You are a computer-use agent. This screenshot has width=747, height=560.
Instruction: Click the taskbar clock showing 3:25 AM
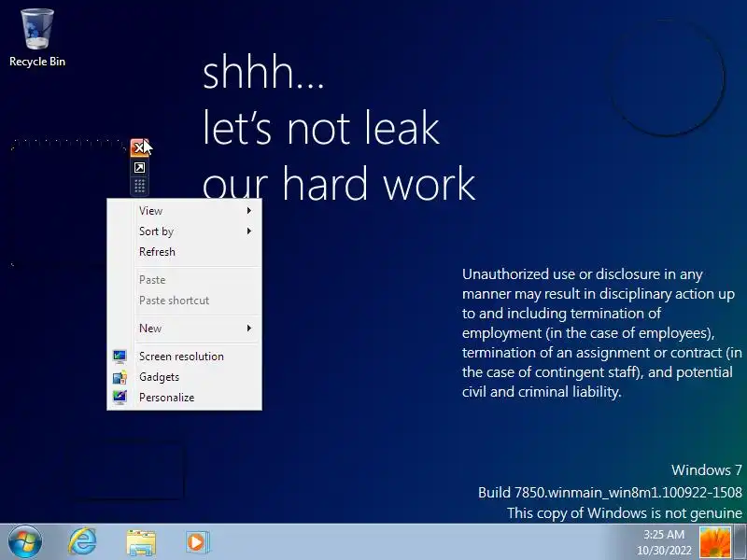pos(664,534)
